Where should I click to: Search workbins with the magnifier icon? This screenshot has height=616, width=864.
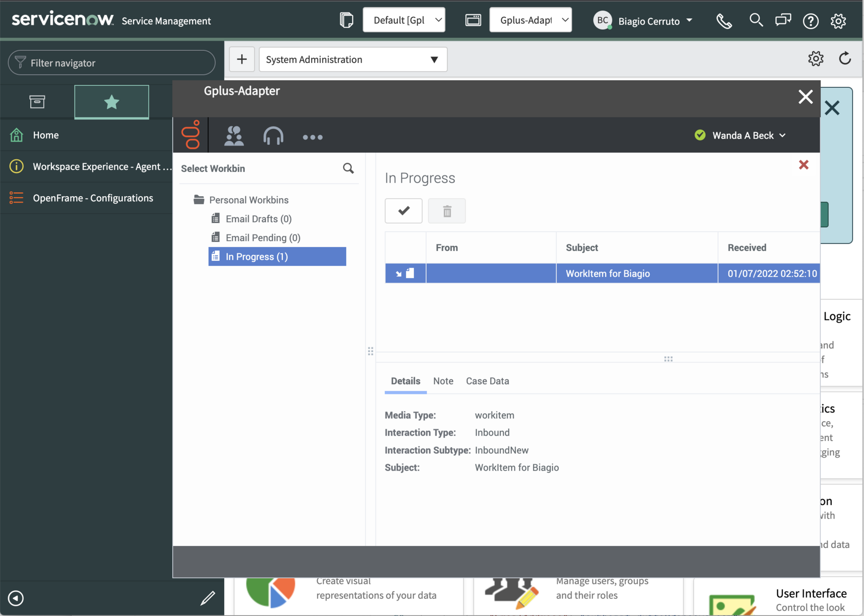(348, 168)
